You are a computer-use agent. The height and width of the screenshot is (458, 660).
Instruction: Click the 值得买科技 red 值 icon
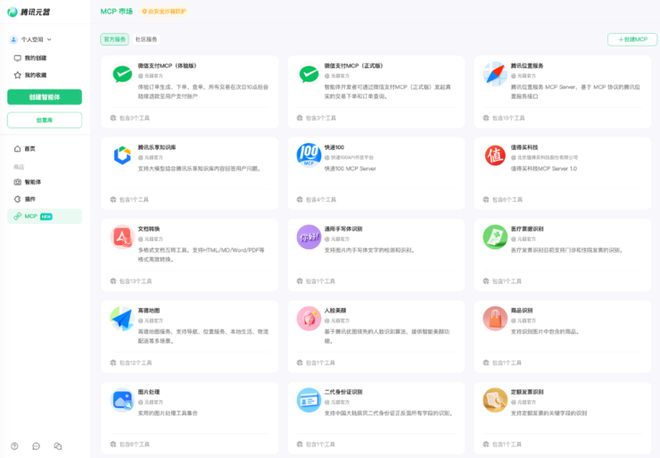pyautogui.click(x=495, y=155)
